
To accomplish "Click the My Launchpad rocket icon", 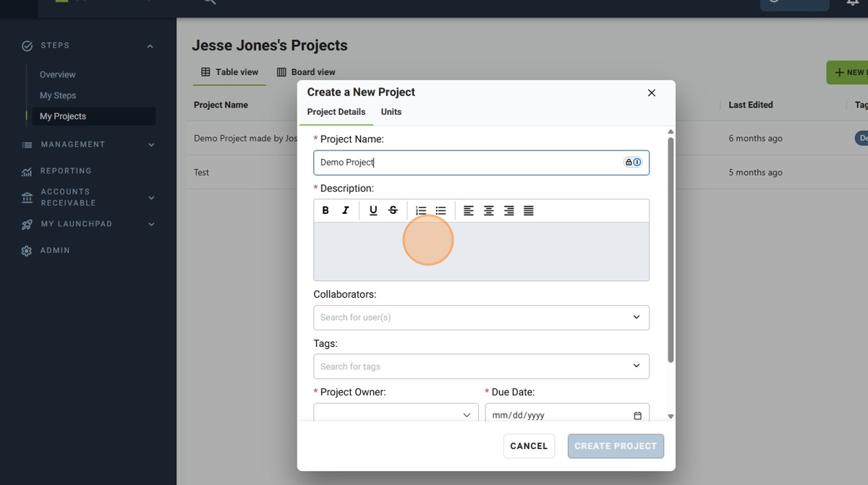I will point(27,224).
